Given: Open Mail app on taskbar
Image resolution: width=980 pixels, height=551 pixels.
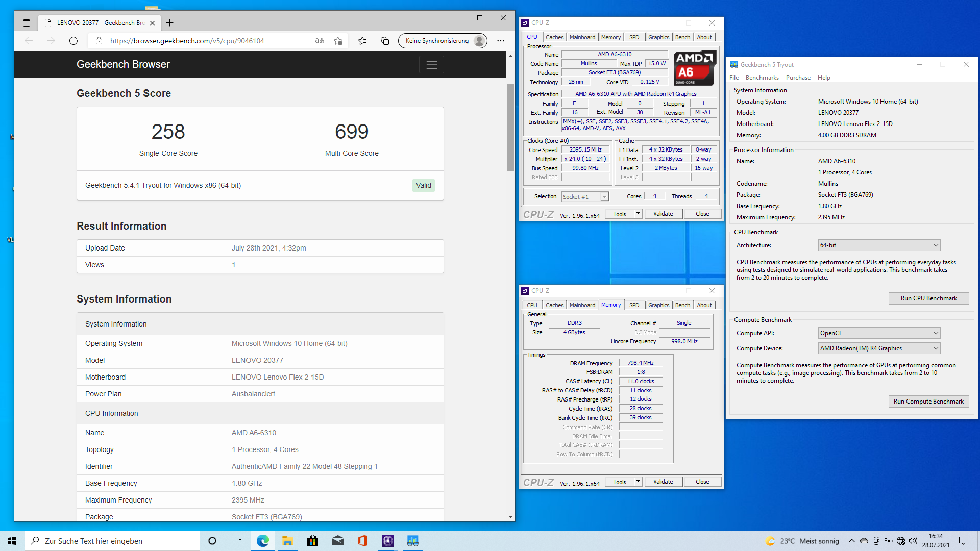Looking at the screenshot, I should click(337, 541).
